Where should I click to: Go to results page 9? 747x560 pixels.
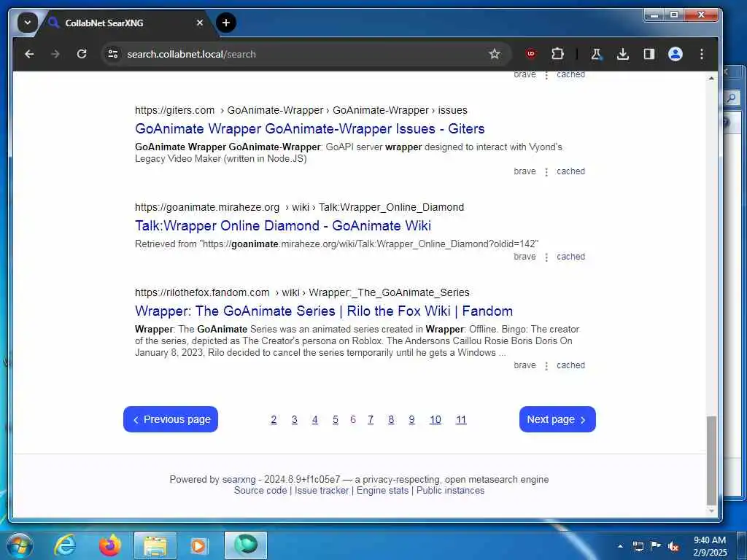coord(411,419)
